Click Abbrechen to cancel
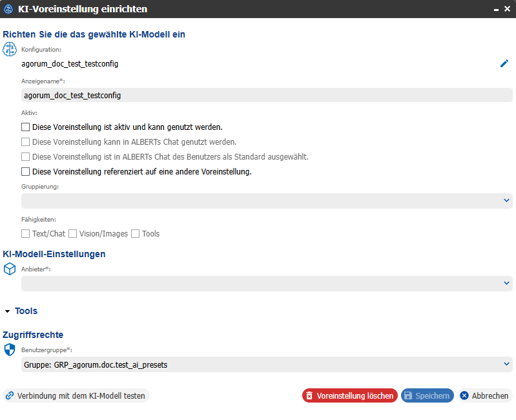Viewport: 516px width, 420px height. [x=484, y=395]
